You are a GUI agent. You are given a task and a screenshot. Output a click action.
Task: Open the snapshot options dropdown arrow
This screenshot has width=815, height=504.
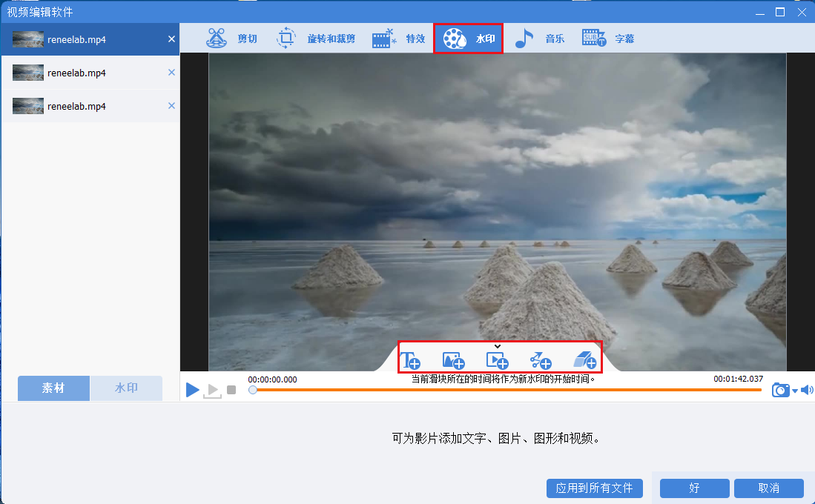(795, 391)
